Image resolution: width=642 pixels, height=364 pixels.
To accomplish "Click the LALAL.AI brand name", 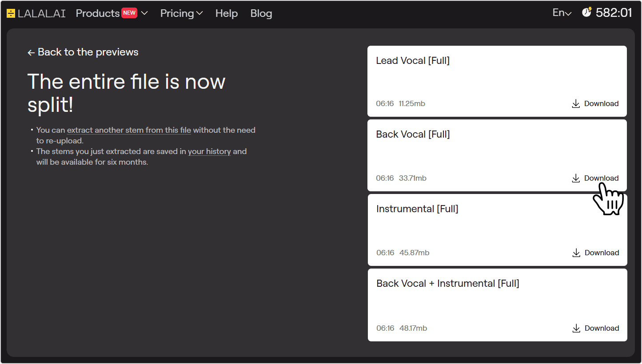I will pyautogui.click(x=42, y=13).
